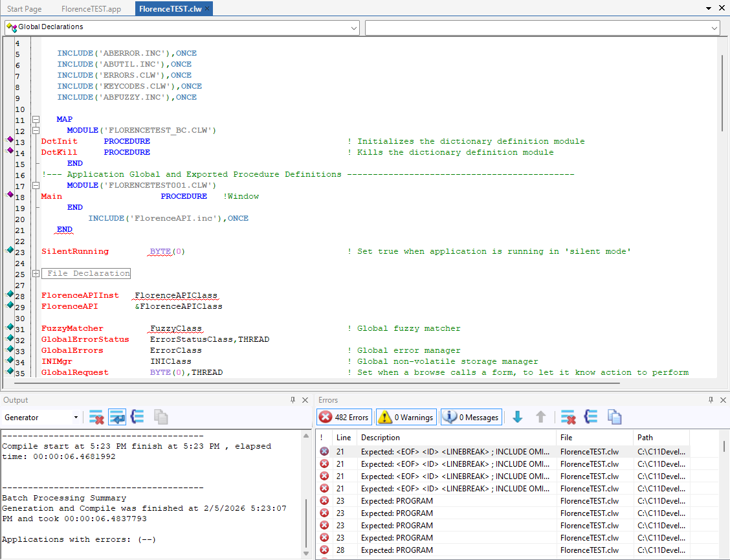Click the brace list icon in Errors toolbar
Image resolution: width=730 pixels, height=560 pixels.
[x=590, y=418]
